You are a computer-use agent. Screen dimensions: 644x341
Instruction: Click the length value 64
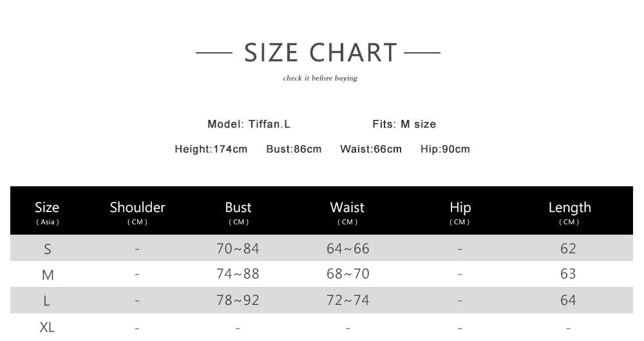(x=568, y=300)
